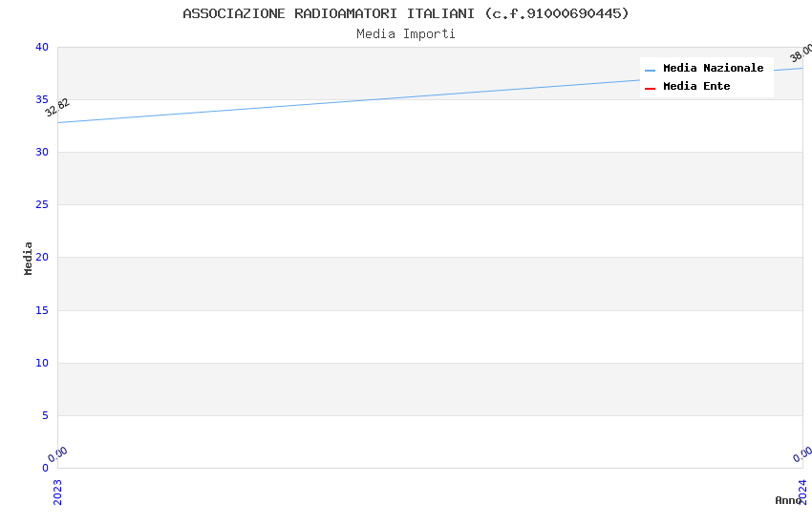
Task: Click the y-axis value 20
Action: (x=42, y=257)
